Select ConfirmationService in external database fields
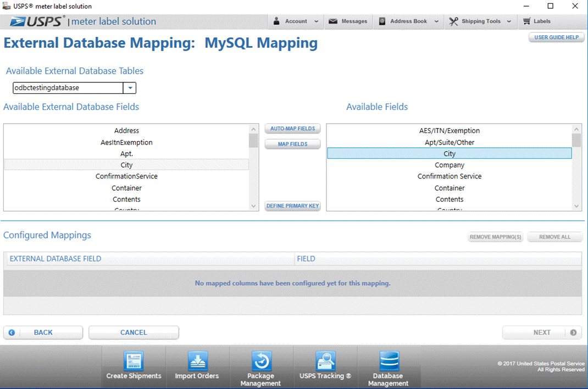588x389 pixels. coord(126,176)
